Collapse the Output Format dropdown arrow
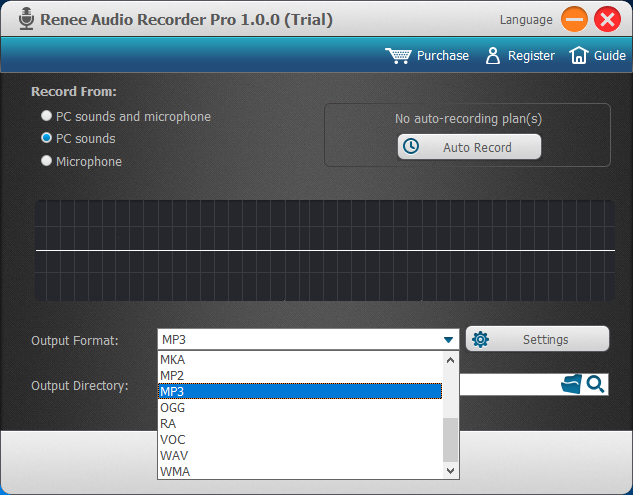This screenshot has width=633, height=495. (449, 340)
